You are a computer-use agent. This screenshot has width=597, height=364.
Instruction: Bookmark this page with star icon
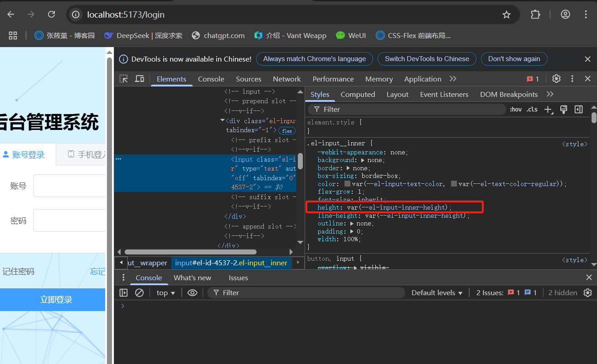506,14
